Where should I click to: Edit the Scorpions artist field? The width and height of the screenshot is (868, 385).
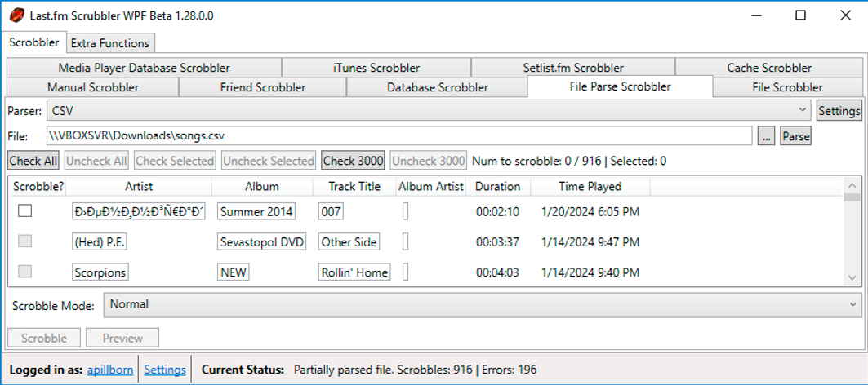[x=100, y=272]
